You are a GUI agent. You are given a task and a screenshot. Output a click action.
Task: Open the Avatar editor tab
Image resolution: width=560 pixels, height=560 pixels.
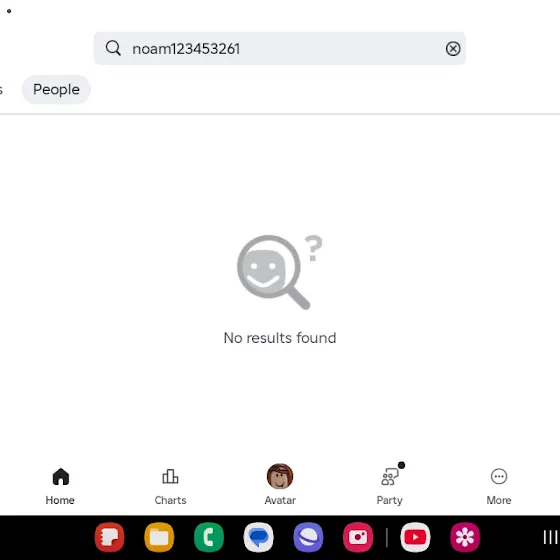coord(280,484)
